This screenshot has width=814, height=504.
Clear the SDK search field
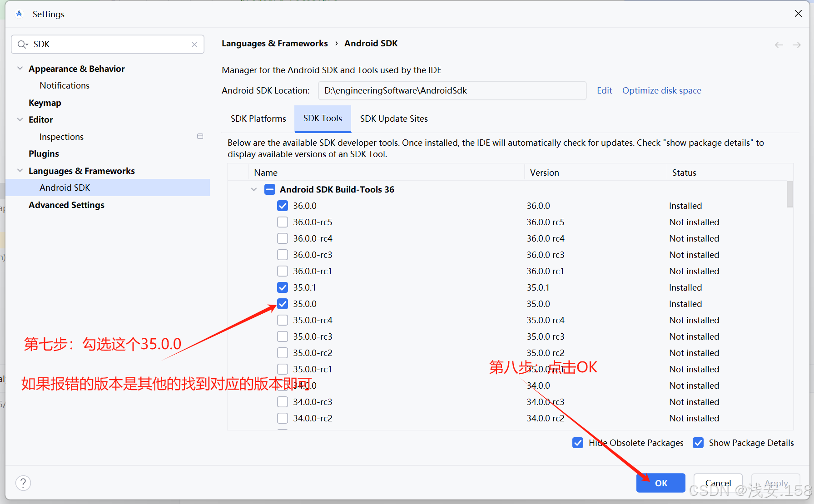[194, 44]
